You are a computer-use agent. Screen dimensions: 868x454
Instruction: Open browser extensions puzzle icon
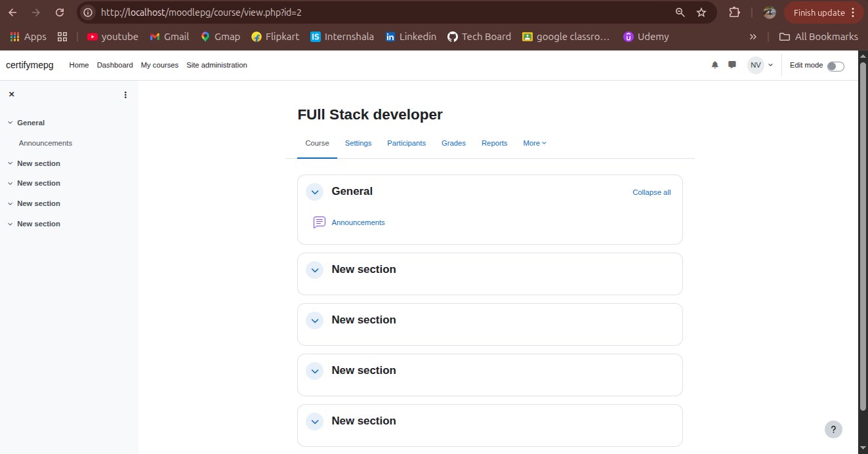pos(734,12)
